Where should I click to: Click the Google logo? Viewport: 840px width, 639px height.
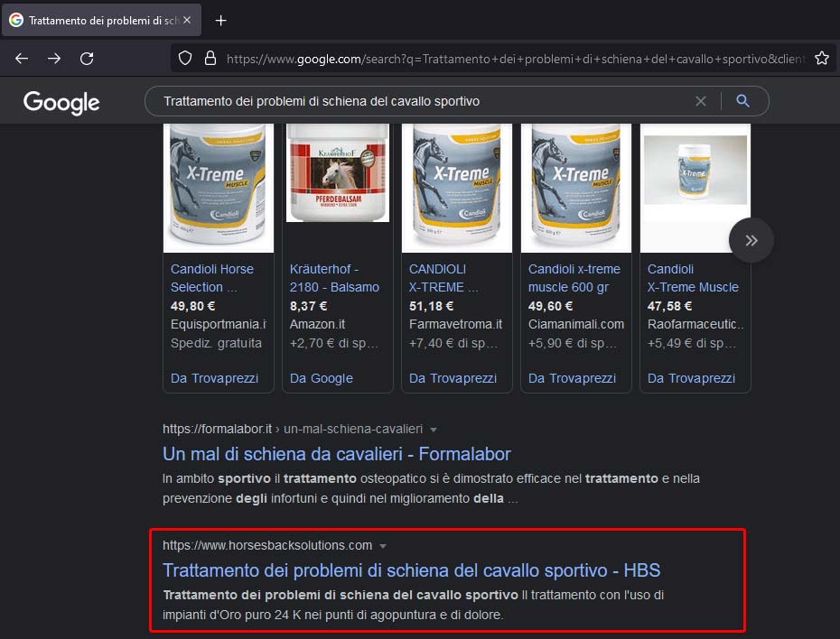[61, 103]
